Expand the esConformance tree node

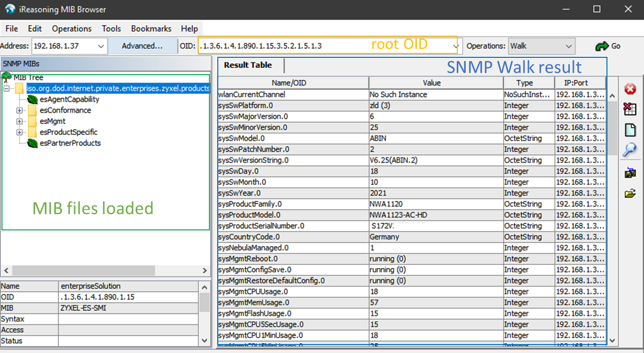click(19, 110)
